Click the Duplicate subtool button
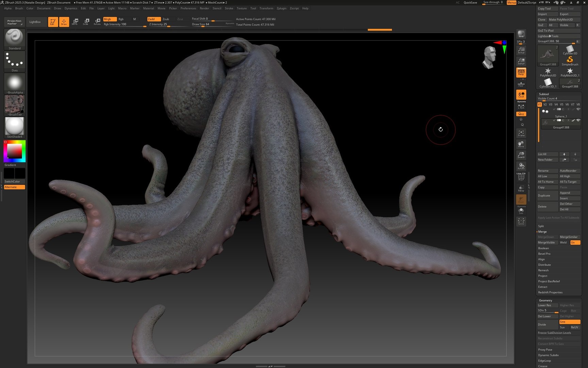 pyautogui.click(x=548, y=196)
